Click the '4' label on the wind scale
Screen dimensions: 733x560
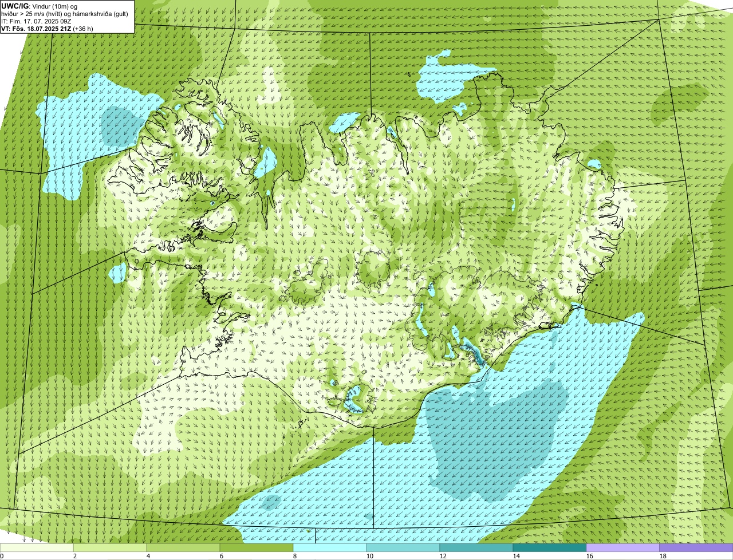[x=148, y=556]
